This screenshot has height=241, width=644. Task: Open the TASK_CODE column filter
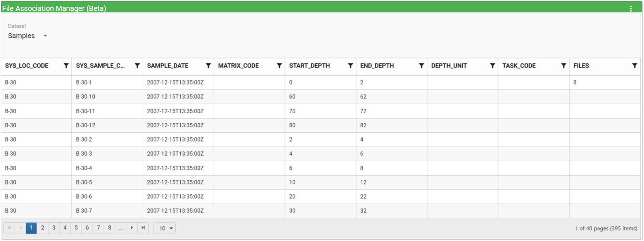point(563,66)
